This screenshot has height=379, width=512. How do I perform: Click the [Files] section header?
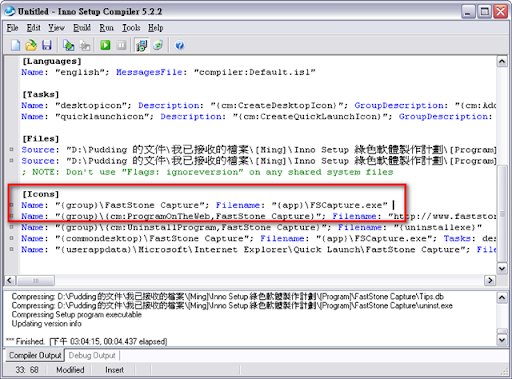(x=41, y=139)
